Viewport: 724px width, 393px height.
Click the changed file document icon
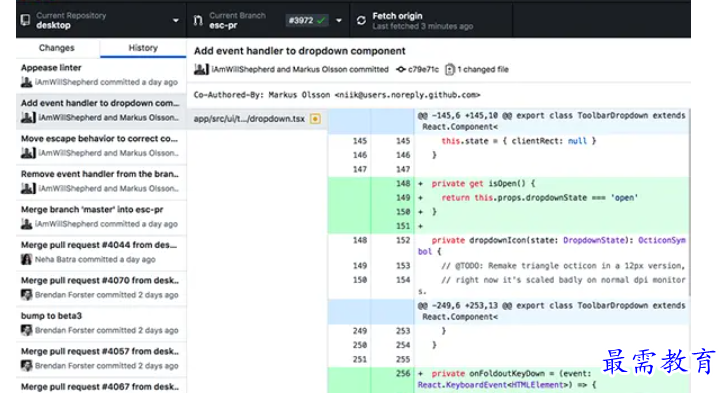450,69
